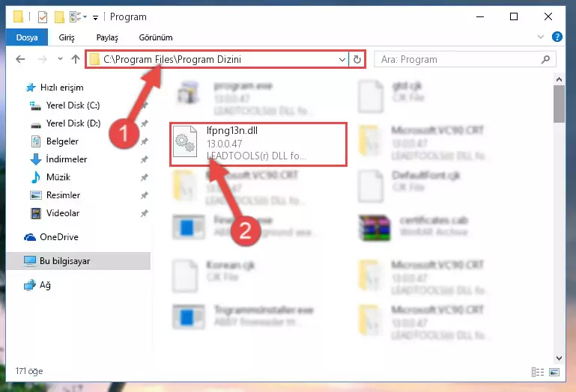Click the window folder icon in title bar

point(19,17)
